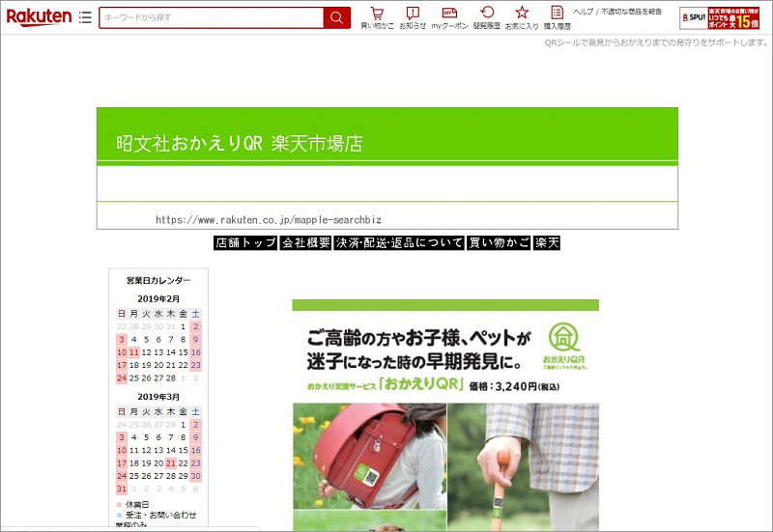Screen dimensions: 773x532
Task: Click the 不適切な商品を報告 link
Action: [631, 12]
